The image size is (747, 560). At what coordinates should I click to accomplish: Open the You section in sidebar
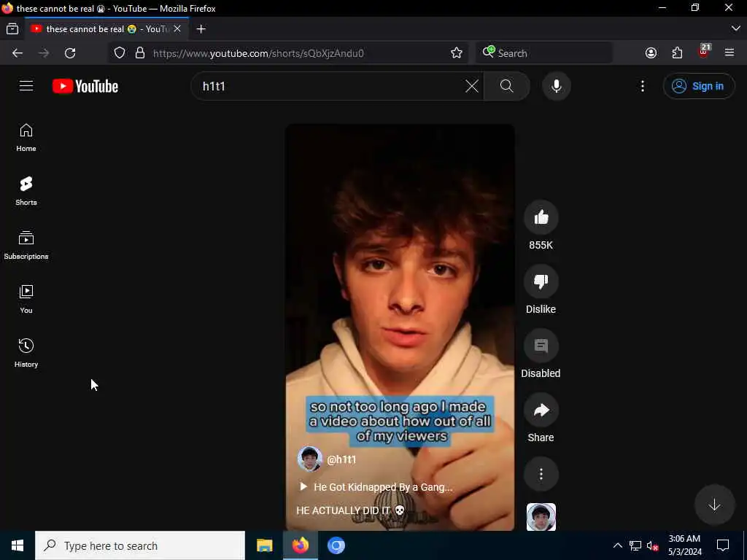click(x=26, y=299)
